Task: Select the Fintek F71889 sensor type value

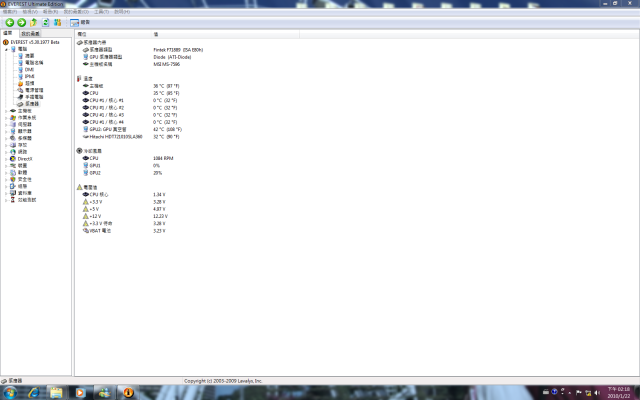Action: 178,50
